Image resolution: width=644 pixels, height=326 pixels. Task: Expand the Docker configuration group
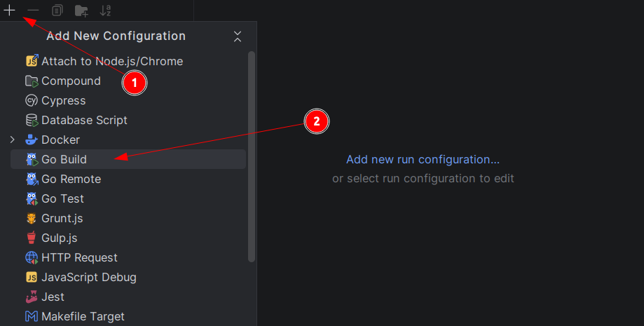pos(13,140)
